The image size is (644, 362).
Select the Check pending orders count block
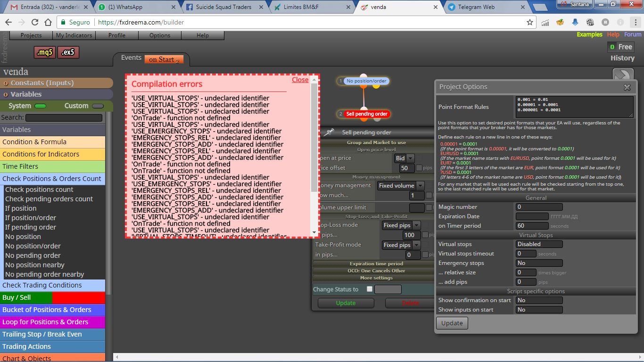point(49,199)
